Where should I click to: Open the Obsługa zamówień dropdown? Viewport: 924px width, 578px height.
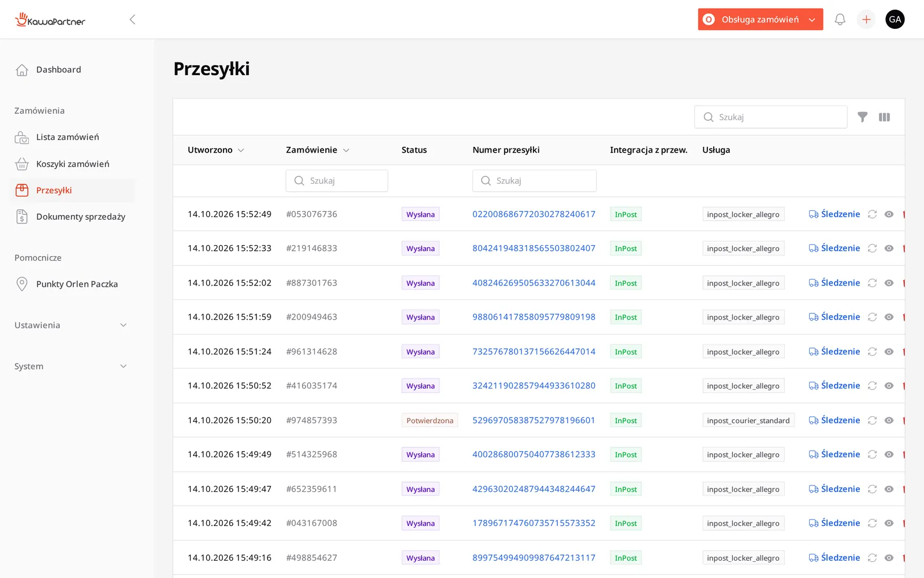pyautogui.click(x=760, y=20)
